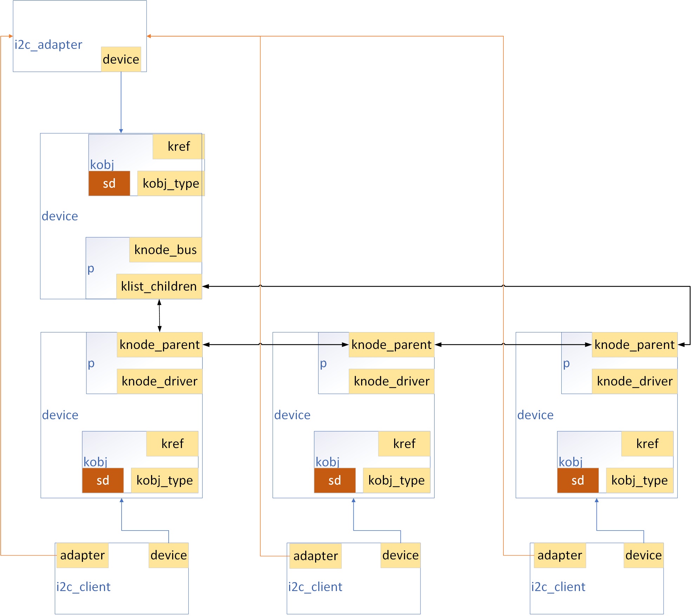692x616 pixels.
Task: Select the middle i2c_client label
Action: tap(315, 587)
